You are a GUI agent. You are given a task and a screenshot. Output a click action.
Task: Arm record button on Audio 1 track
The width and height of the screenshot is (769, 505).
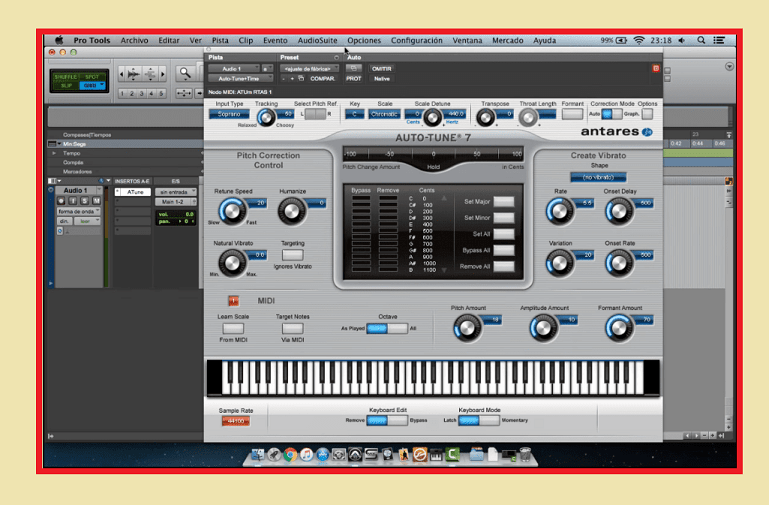[x=61, y=201]
